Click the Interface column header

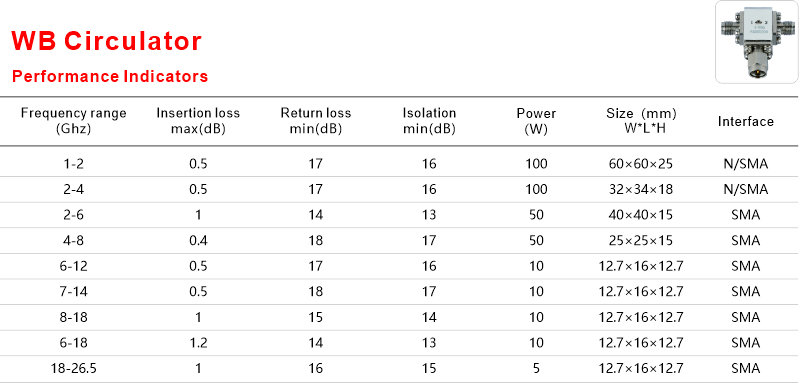pos(745,121)
